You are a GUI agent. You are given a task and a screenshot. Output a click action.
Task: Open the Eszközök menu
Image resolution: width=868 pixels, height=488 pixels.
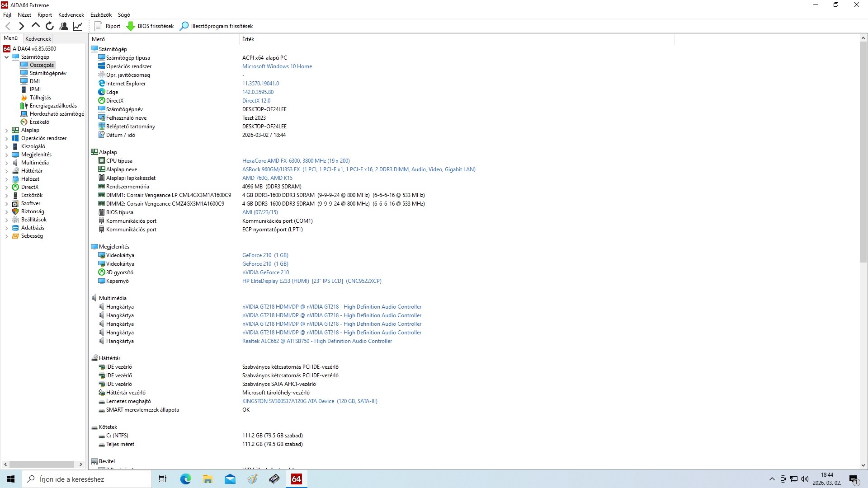(101, 15)
